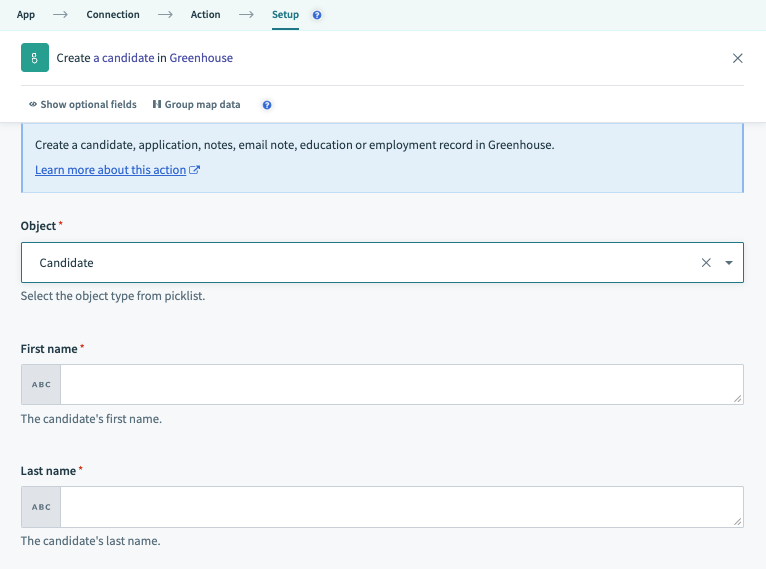Close the Greenhouse action setup panel
This screenshot has width=766, height=569.
click(x=738, y=58)
